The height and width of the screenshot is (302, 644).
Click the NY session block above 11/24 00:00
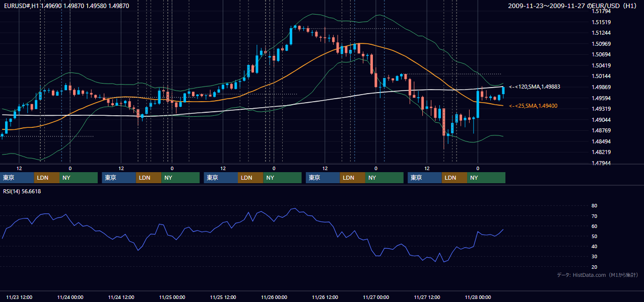tap(79, 178)
